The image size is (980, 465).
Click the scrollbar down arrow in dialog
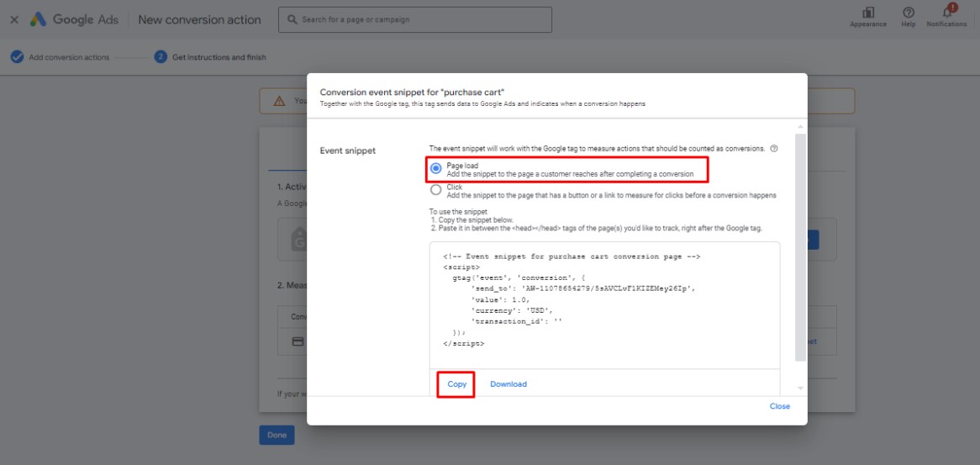coord(800,388)
